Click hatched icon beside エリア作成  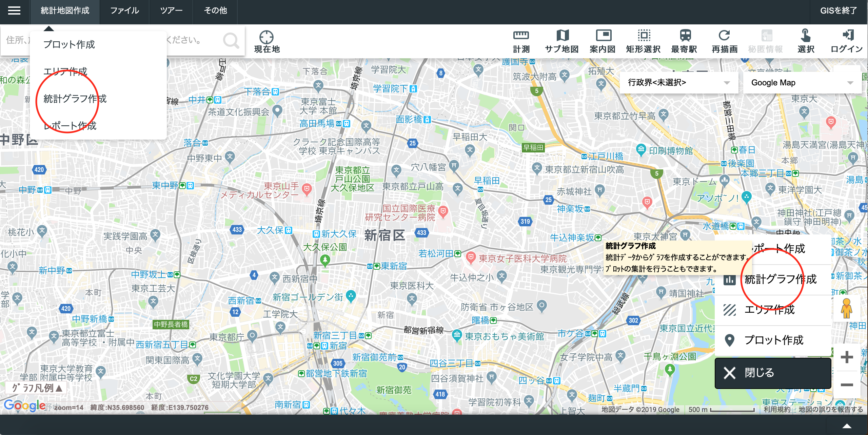click(730, 310)
